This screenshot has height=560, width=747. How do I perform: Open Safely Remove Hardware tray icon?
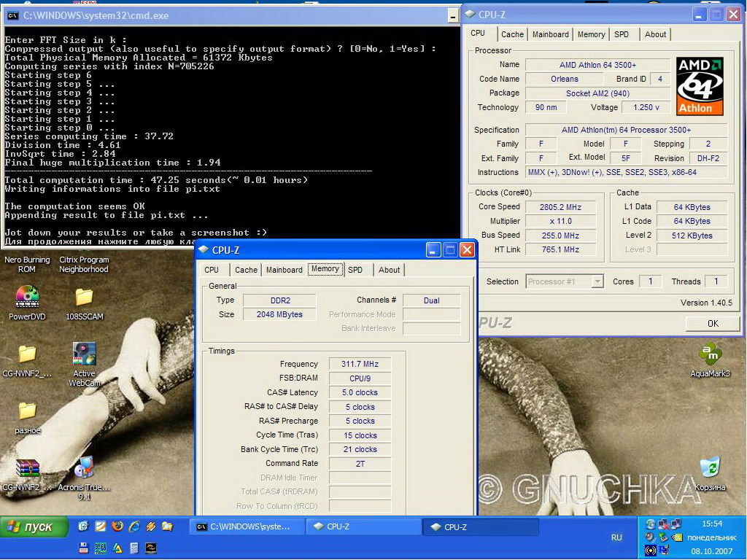663,537
